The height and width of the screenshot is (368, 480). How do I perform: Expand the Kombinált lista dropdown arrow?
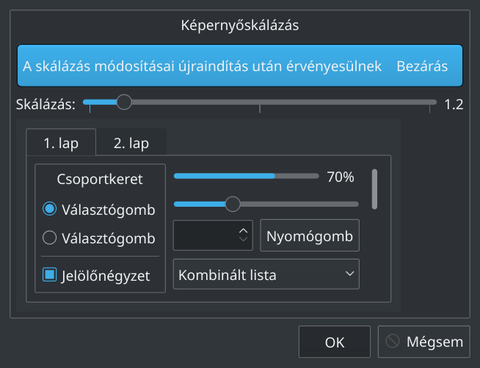350,274
